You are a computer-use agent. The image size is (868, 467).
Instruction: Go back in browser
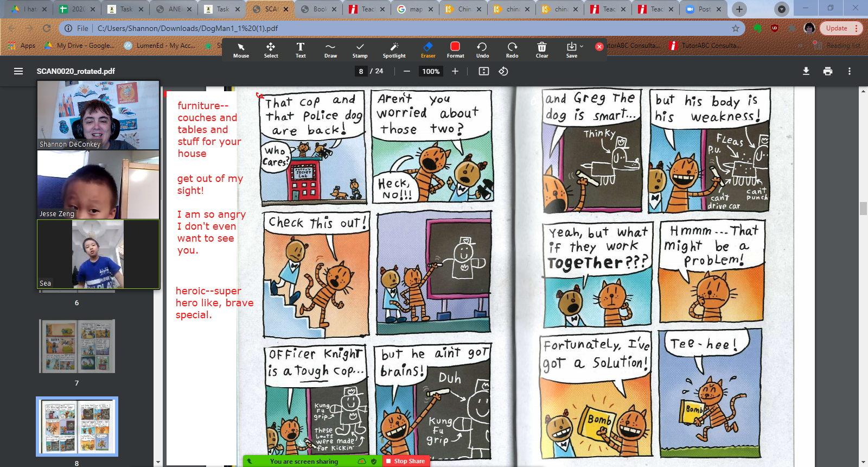[12, 28]
